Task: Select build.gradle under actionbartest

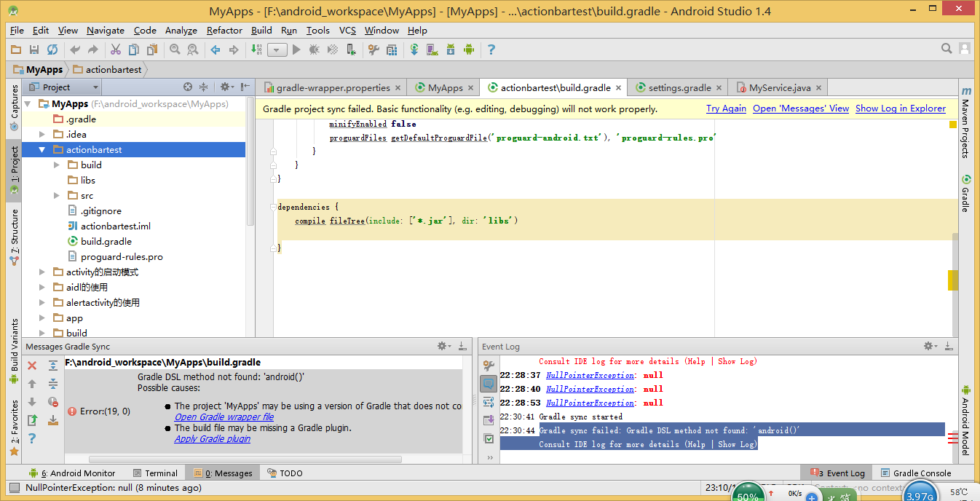Action: [106, 241]
